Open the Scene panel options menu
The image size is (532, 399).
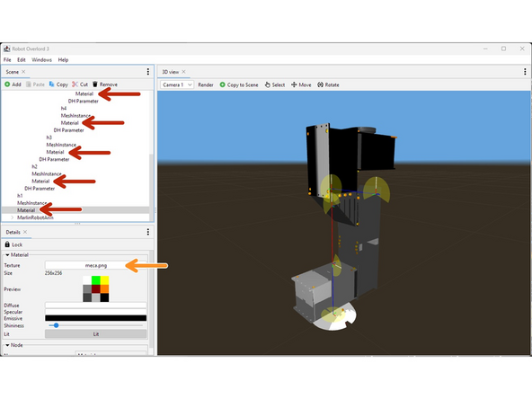(148, 72)
